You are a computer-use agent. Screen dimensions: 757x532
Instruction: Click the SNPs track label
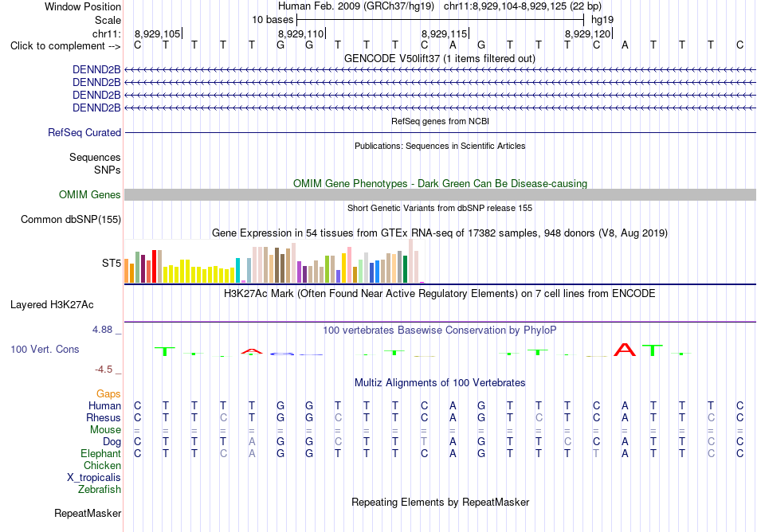tap(108, 170)
